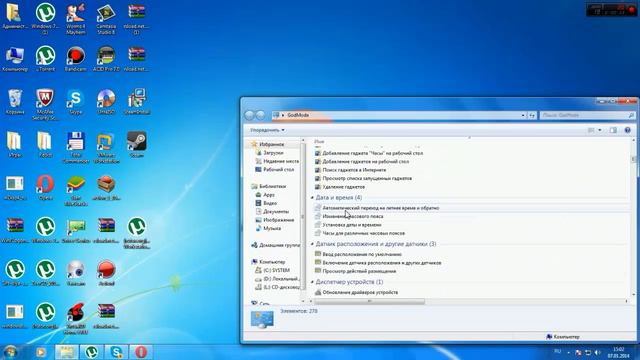Screen dimensions: 640x360
Task: Click the Windows Start orb
Action: tap(10, 351)
